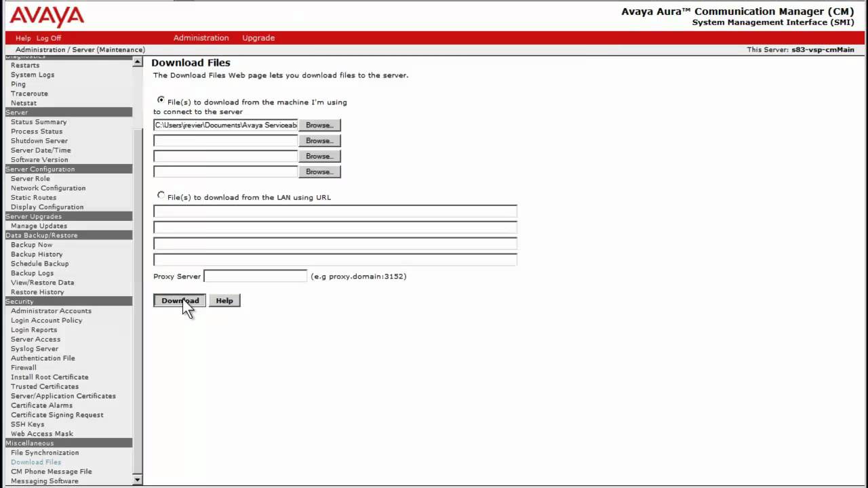
Task: Open the Ping diagnostic link
Action: click(18, 84)
